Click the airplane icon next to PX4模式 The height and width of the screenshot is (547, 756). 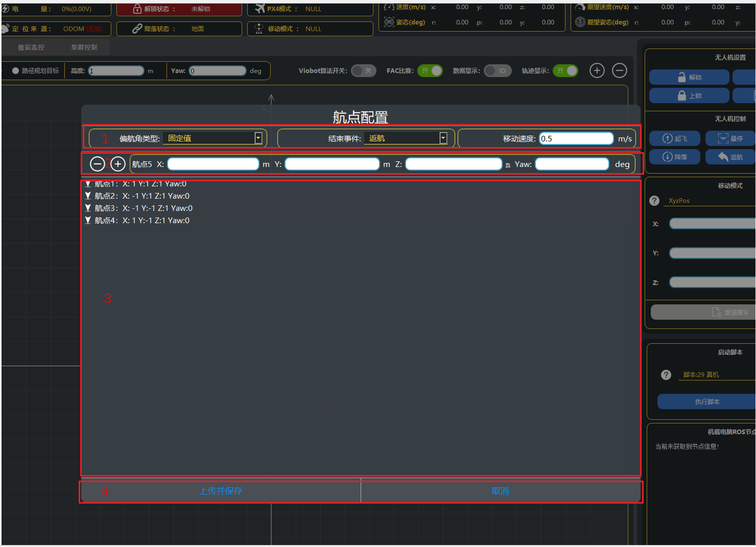[x=260, y=9]
